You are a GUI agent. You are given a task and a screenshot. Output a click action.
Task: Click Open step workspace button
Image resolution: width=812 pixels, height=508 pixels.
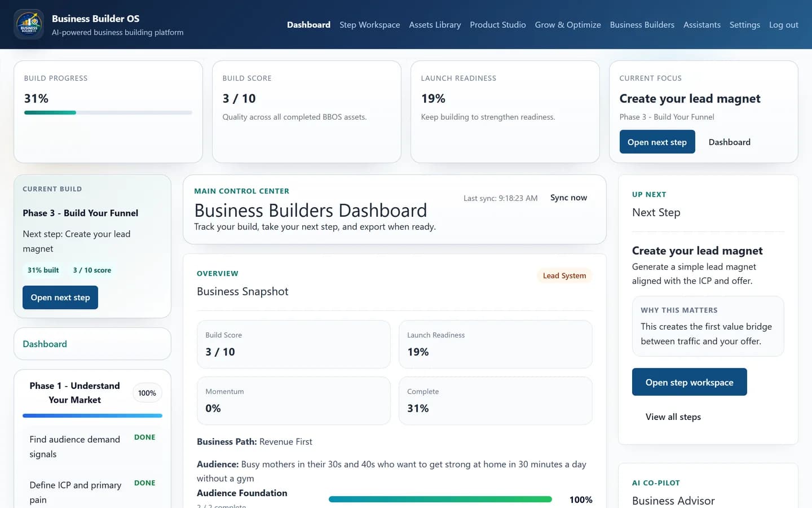(689, 382)
